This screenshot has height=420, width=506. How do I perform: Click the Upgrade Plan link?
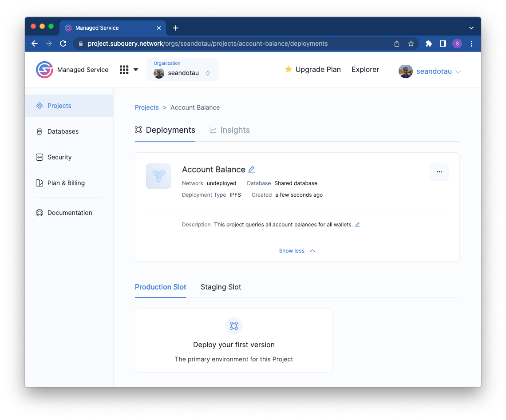pos(313,70)
